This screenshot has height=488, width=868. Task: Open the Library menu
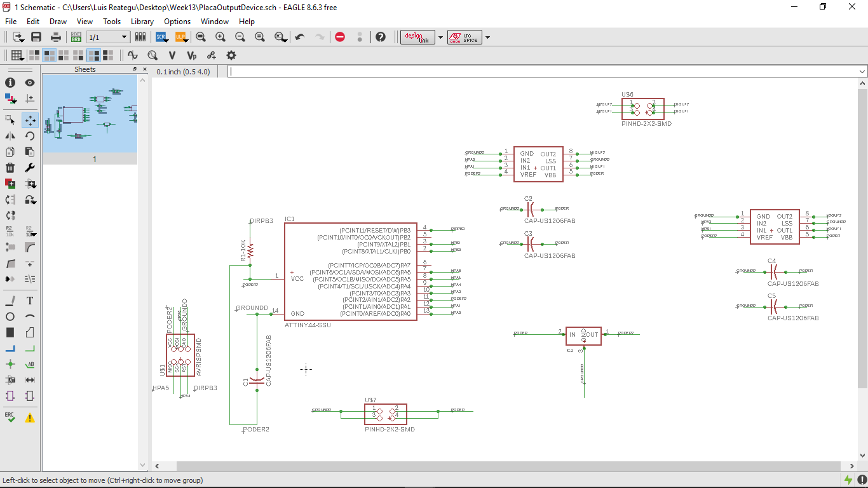coord(142,22)
